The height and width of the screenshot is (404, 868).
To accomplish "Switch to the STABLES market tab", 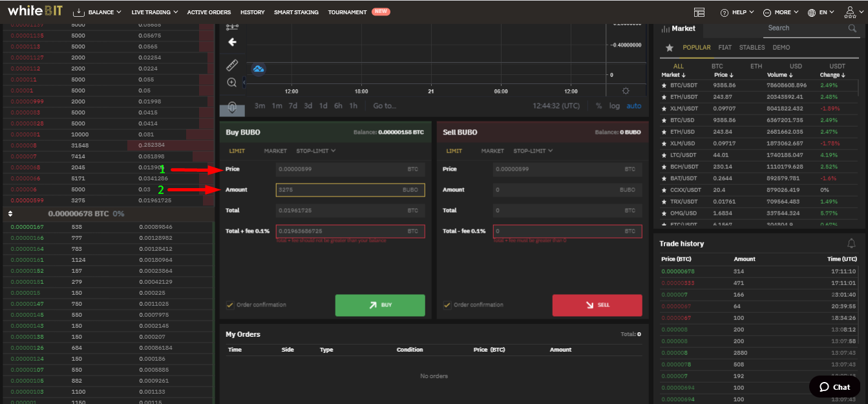I will tap(752, 48).
